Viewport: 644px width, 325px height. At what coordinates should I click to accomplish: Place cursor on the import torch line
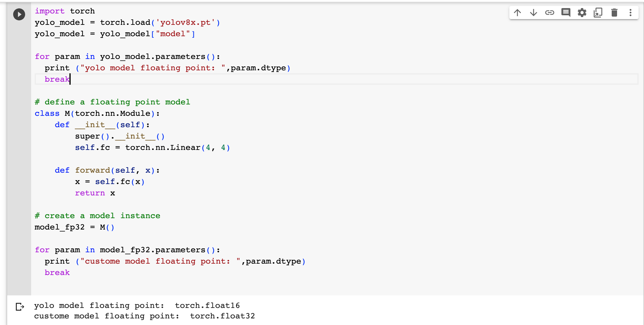[x=65, y=11]
